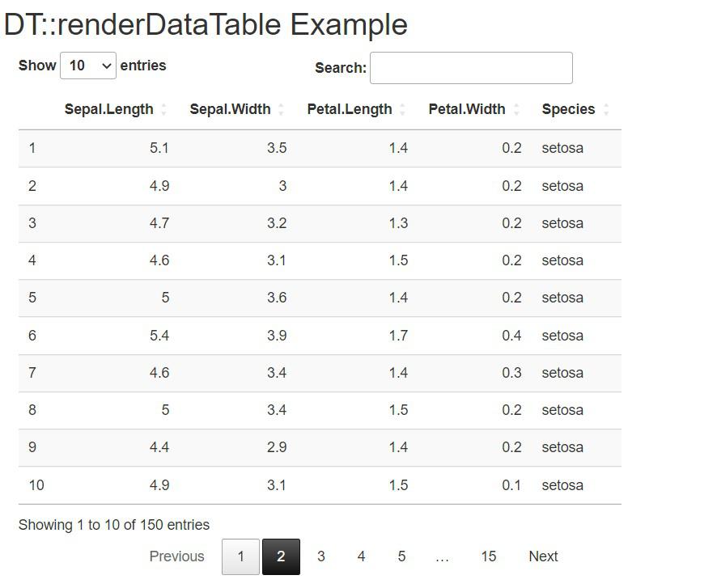
Task: Click the Next pagination link
Action: tap(543, 556)
